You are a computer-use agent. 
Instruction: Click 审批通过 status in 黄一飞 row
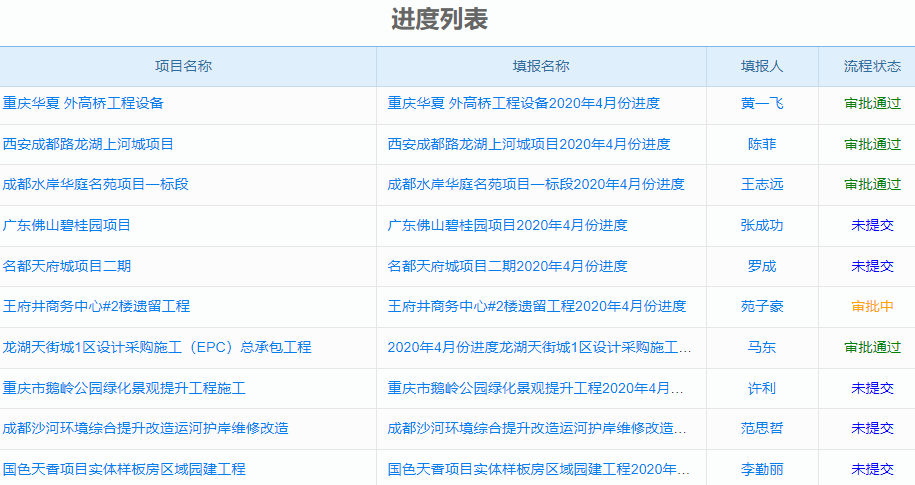(x=872, y=103)
